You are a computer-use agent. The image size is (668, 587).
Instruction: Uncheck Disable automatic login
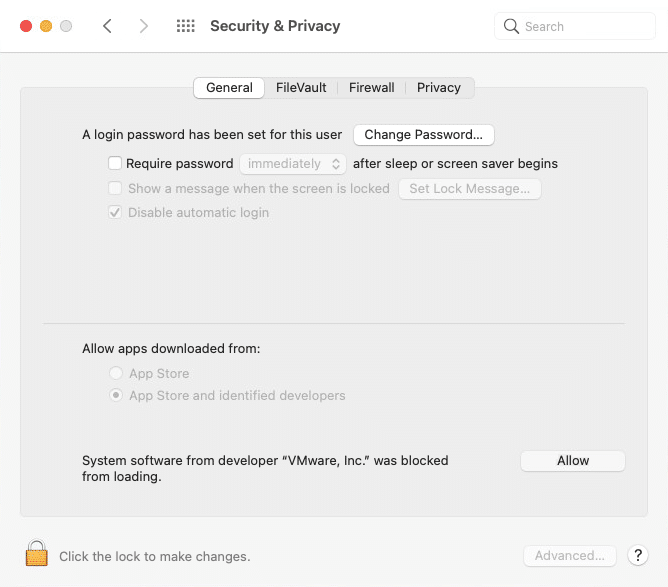click(x=115, y=212)
